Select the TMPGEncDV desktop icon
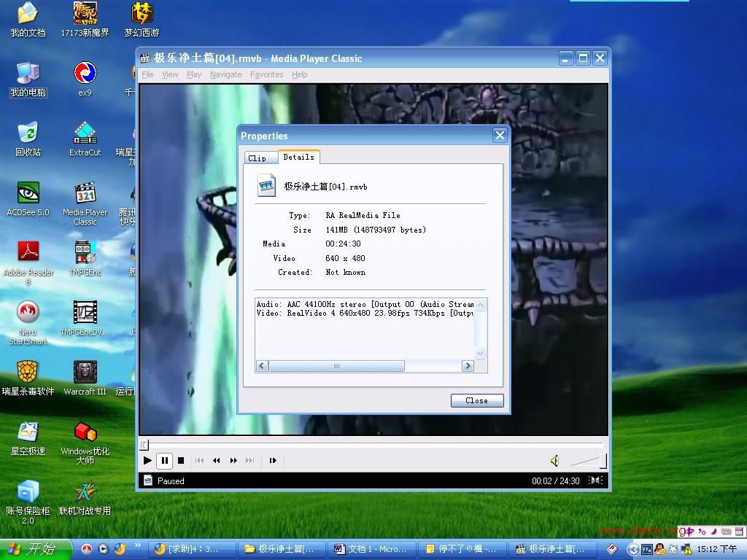This screenshot has width=747, height=560. 85,319
